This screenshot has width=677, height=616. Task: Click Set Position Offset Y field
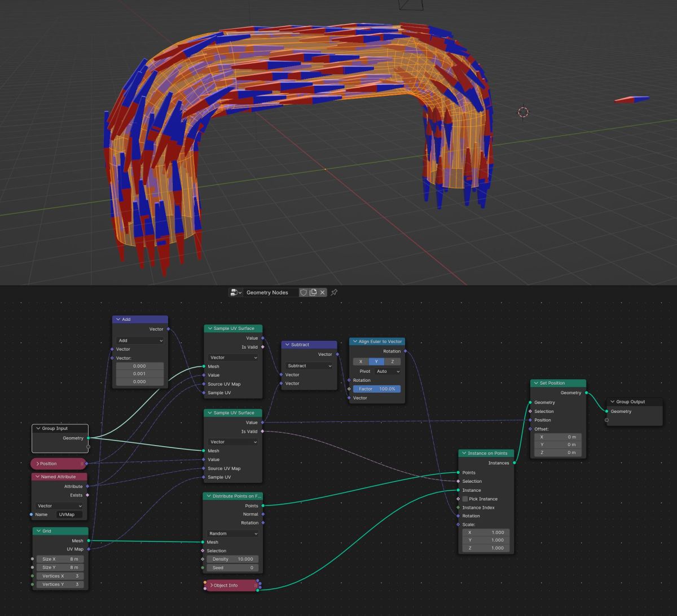(558, 445)
